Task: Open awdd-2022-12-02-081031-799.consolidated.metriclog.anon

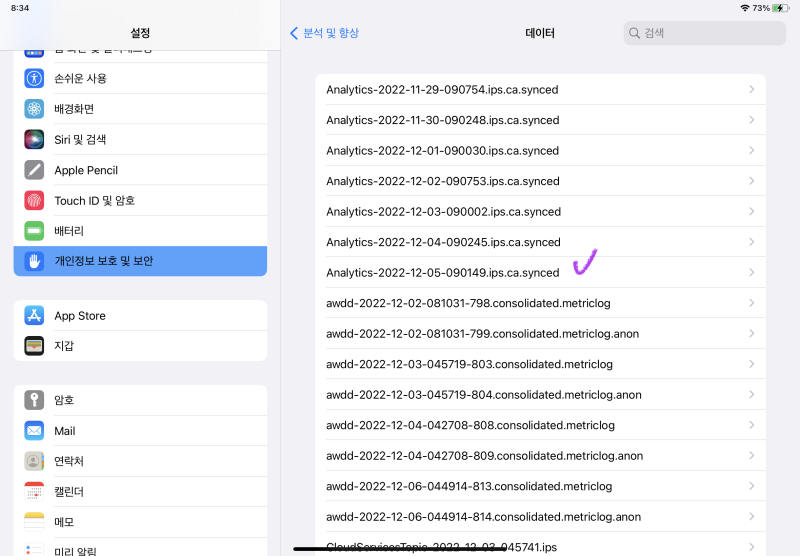Action: pos(540,334)
